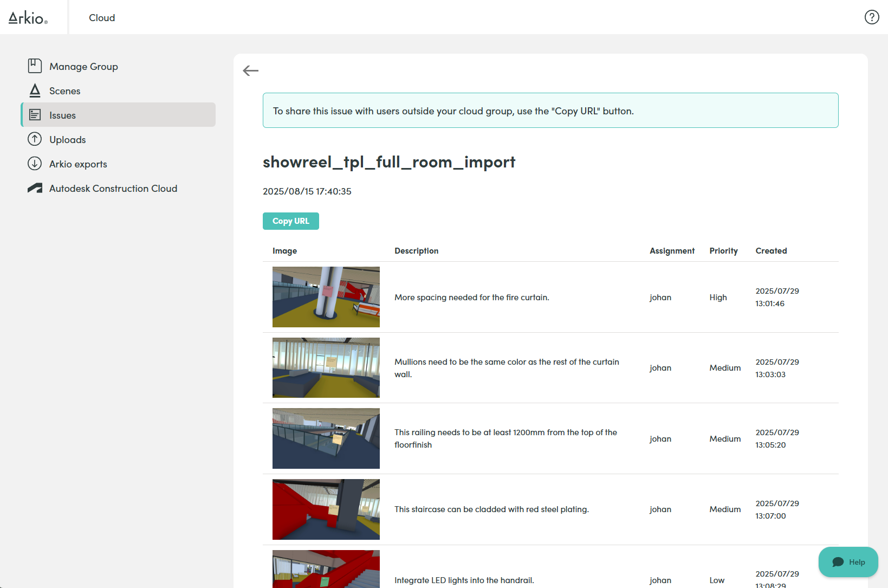Click johan assignment on the railing issue
The height and width of the screenshot is (588, 888).
coord(660,438)
